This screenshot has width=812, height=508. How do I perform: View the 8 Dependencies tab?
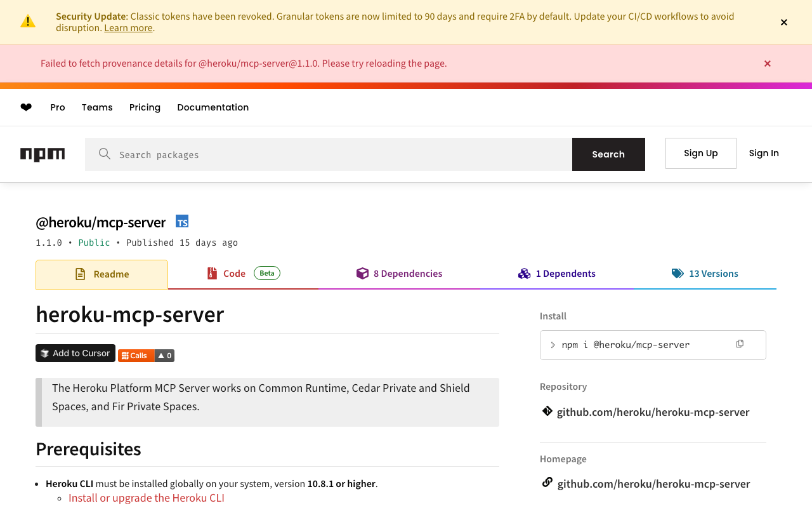pyautogui.click(x=399, y=274)
